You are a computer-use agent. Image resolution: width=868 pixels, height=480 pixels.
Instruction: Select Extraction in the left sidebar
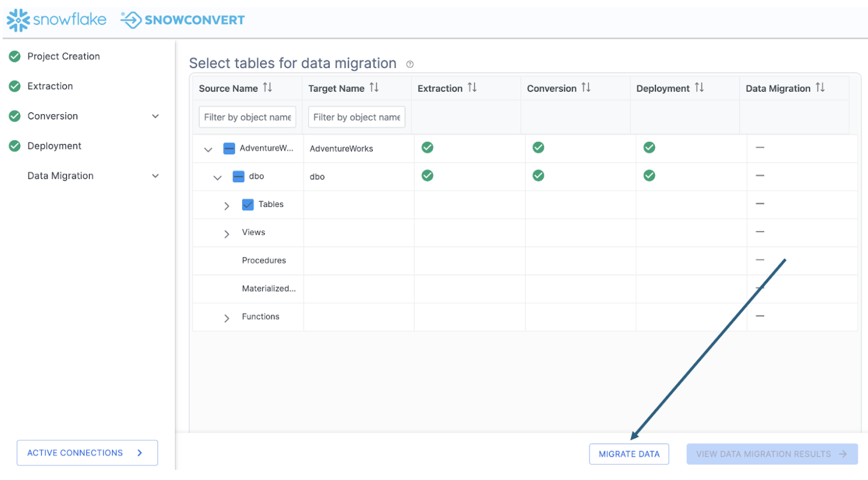click(50, 86)
